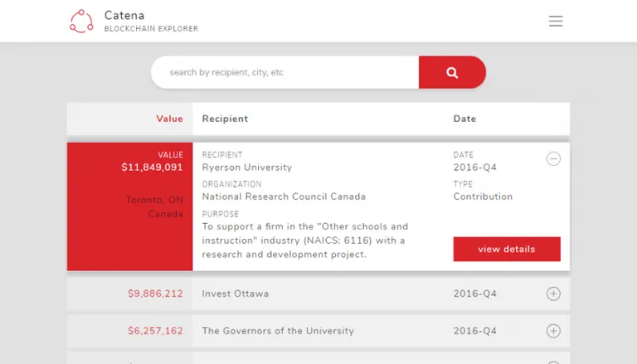Click the Catena title text
The image size is (637, 364).
tap(124, 16)
